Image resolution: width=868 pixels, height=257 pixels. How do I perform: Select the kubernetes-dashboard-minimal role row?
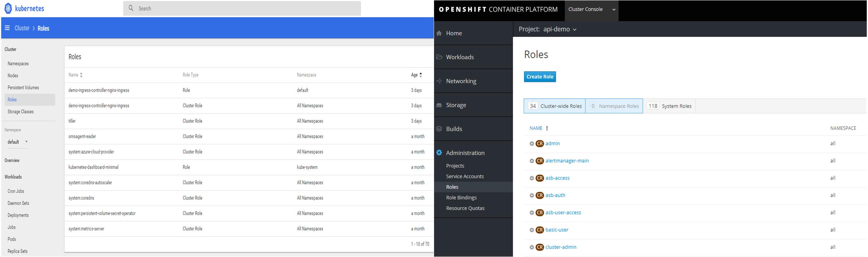249,167
